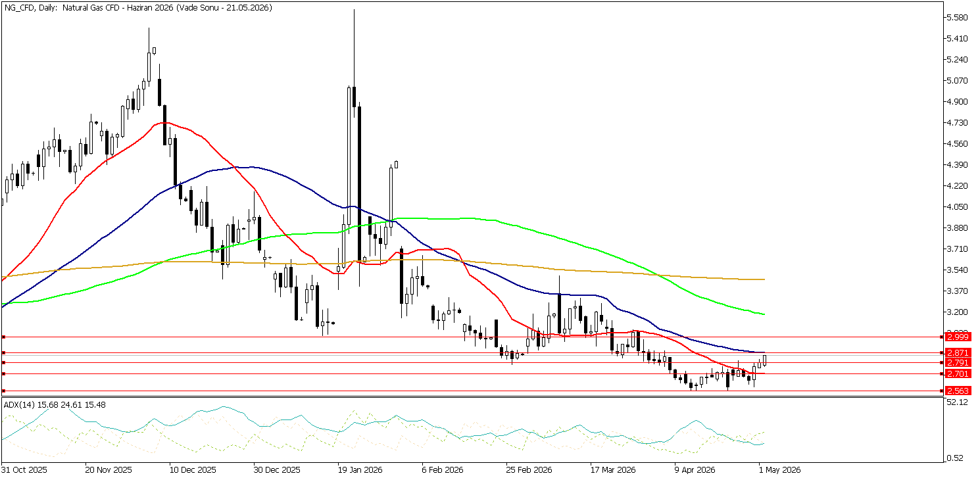Click the 4.730 price axis label
The image size is (980, 478).
click(958, 122)
